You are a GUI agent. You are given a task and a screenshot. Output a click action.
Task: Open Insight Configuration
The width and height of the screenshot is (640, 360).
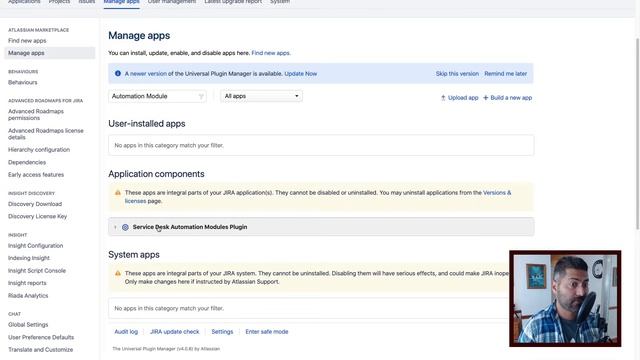point(36,246)
